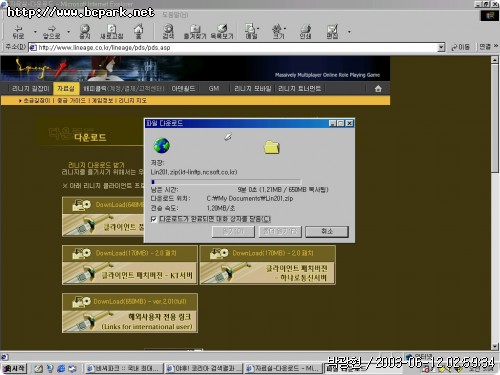Click the second quick launch icon
This screenshot has width=500, height=375.
50,368
